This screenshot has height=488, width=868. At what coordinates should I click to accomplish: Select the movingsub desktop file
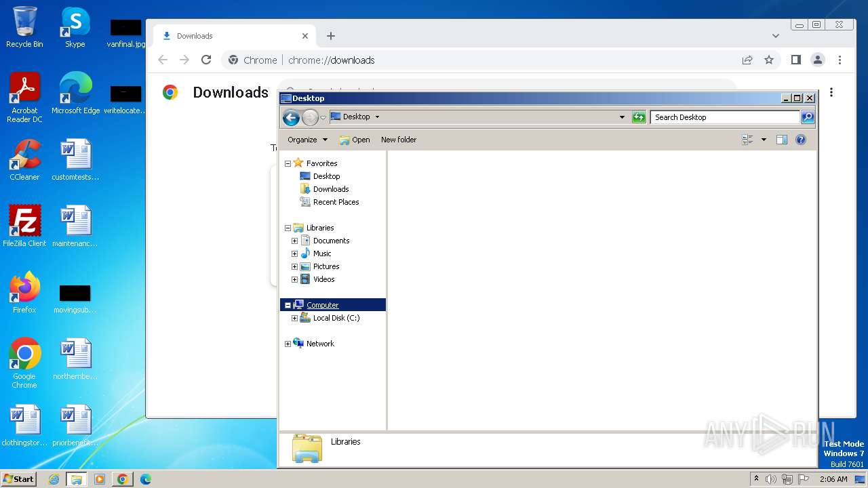point(75,298)
